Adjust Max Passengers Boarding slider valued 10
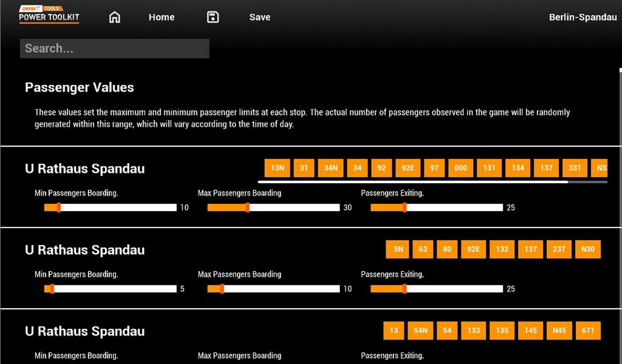 274,289
